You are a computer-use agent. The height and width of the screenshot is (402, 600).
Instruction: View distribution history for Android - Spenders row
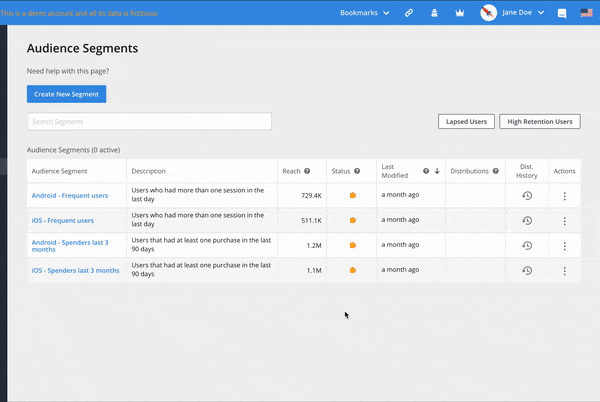coord(527,246)
